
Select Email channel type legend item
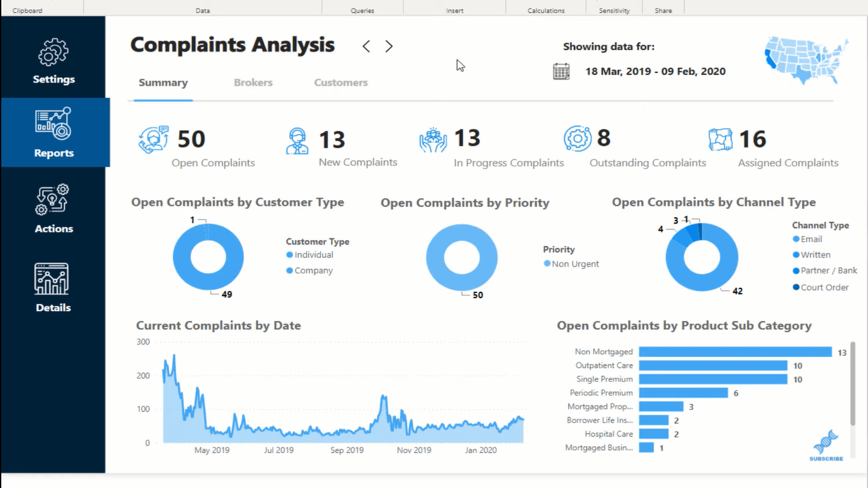(x=808, y=239)
